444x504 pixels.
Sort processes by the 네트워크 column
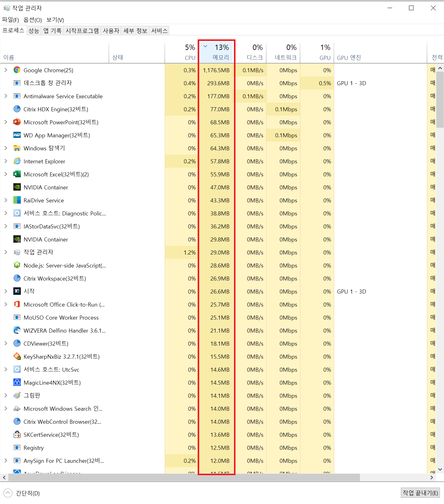(283, 52)
